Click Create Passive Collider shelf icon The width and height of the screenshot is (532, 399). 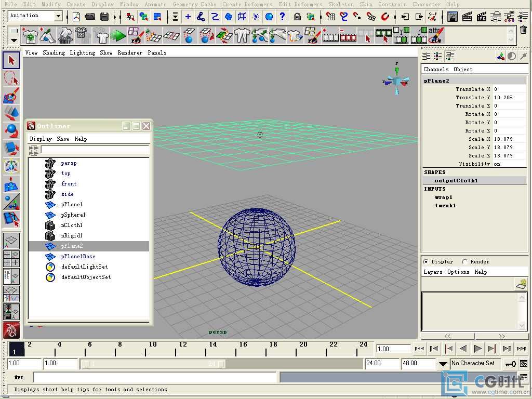tap(47, 35)
